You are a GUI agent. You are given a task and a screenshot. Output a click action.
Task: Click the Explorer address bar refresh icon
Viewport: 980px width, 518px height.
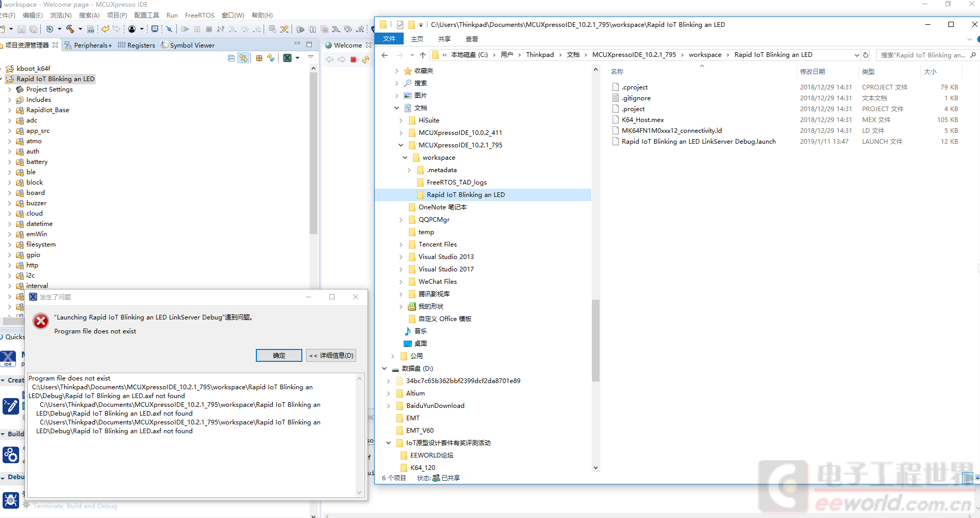pyautogui.click(x=866, y=55)
